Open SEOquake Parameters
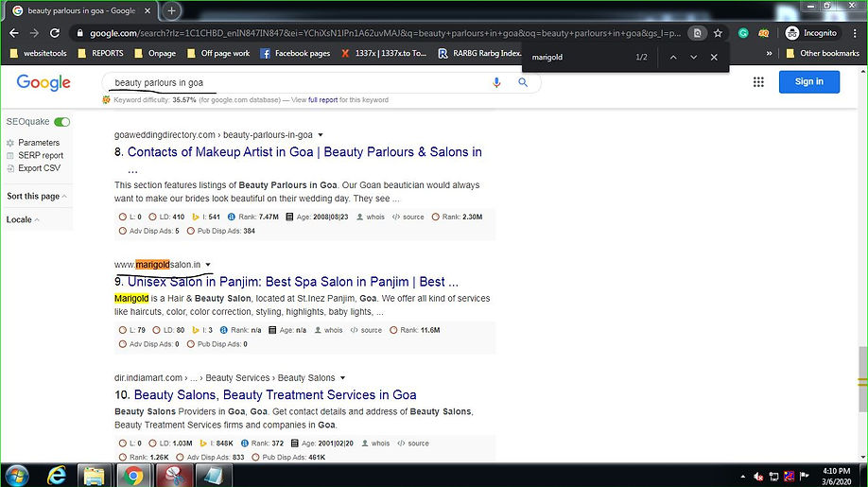This screenshot has width=868, height=487. 39,143
